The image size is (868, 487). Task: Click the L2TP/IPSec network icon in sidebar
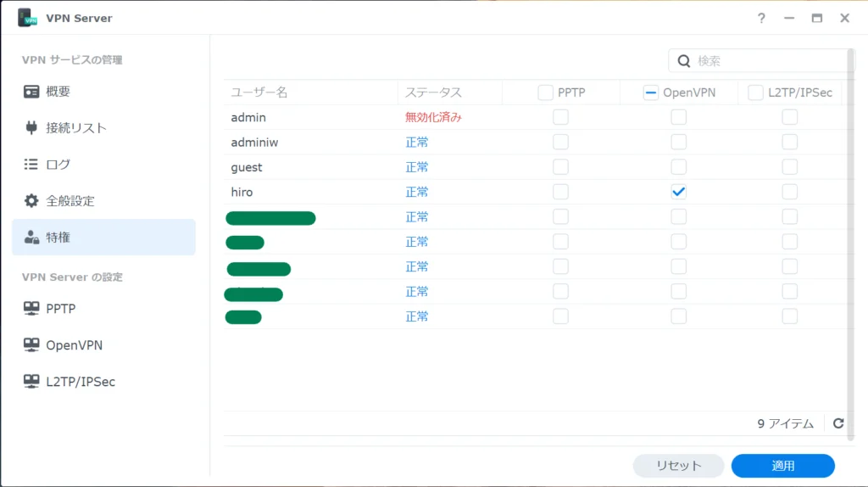point(31,382)
